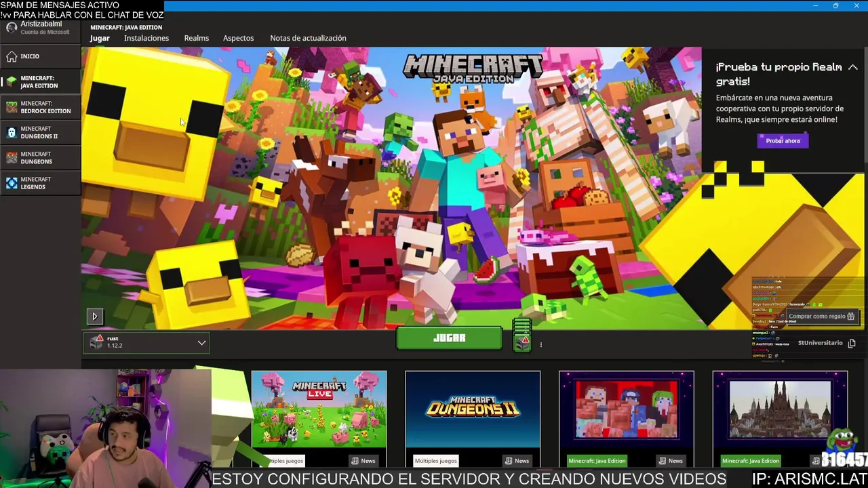Open the Aspectos tab
The width and height of the screenshot is (868, 488).
(239, 38)
